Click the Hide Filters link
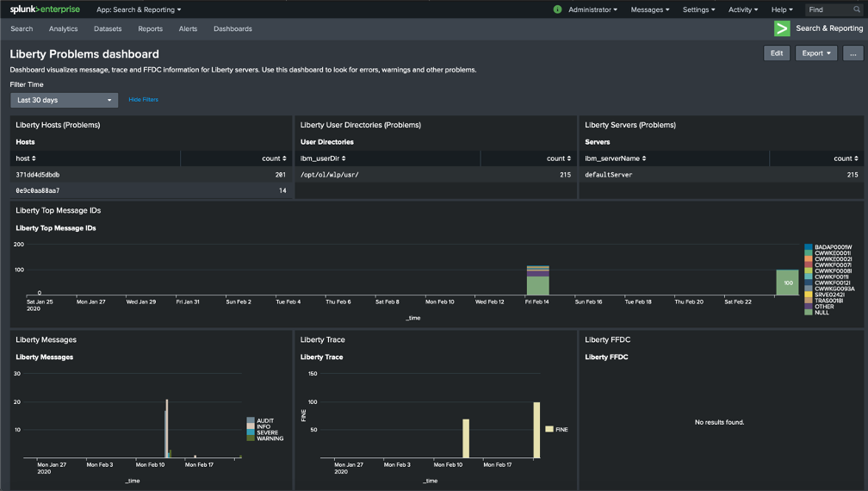 pyautogui.click(x=143, y=100)
